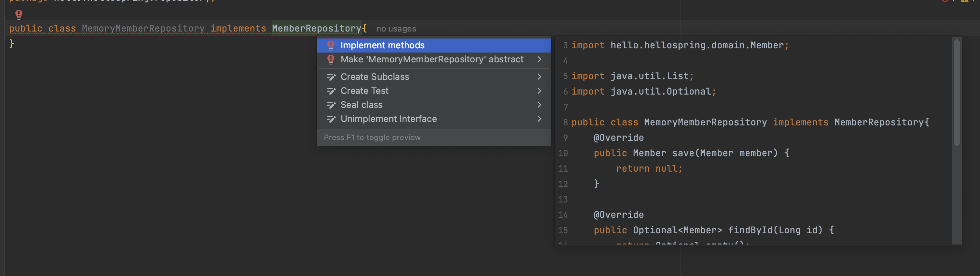Screen dimensions: 980x276
Task: Click 'findById(Long id)' method signature in preview
Action: [x=775, y=230]
